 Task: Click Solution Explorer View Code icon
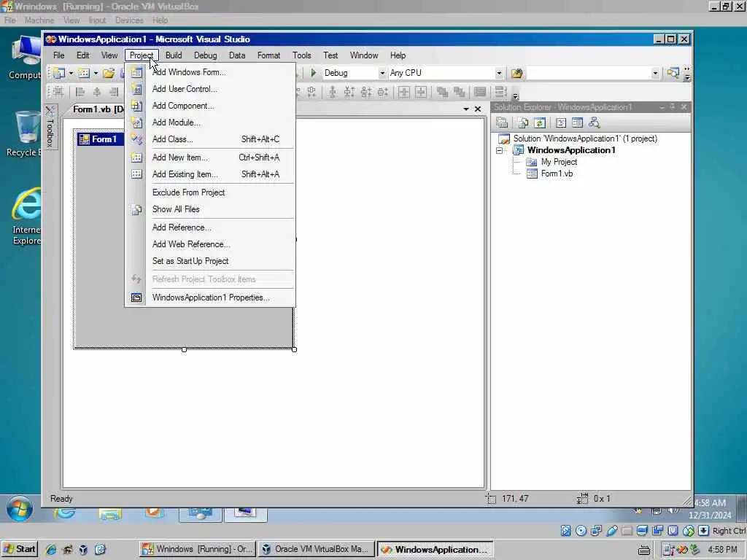click(561, 122)
